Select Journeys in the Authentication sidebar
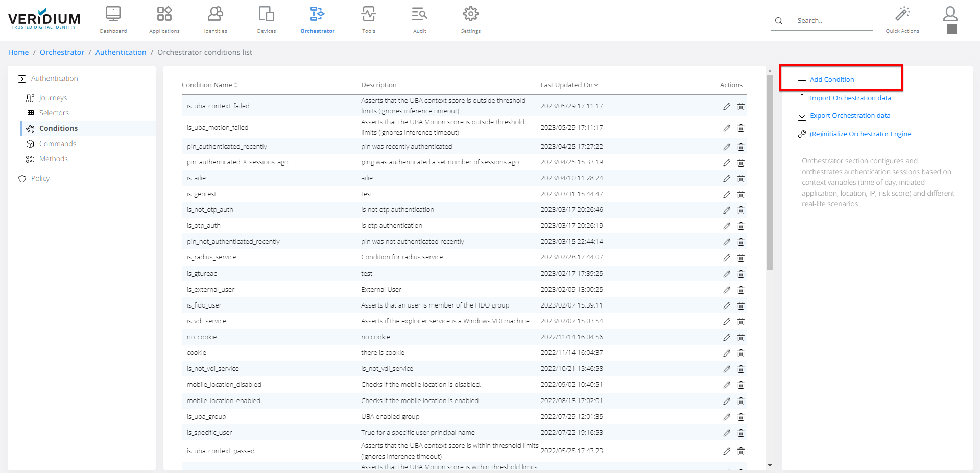 [53, 98]
